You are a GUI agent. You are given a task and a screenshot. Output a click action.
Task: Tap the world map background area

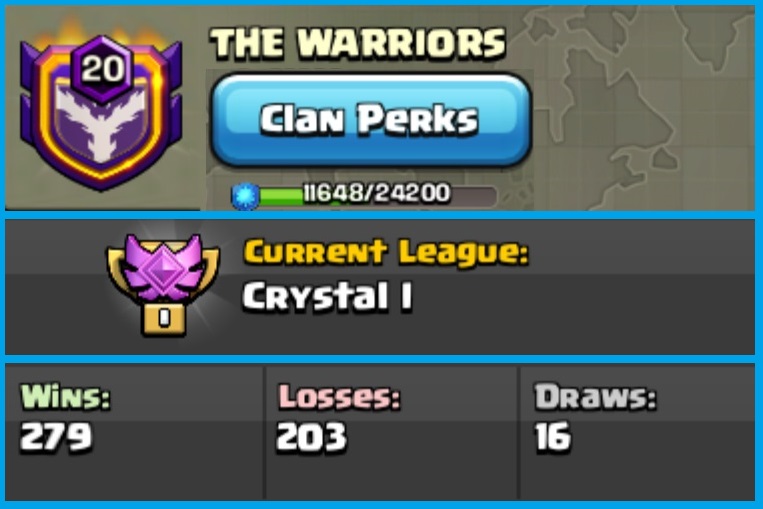pyautogui.click(x=642, y=108)
